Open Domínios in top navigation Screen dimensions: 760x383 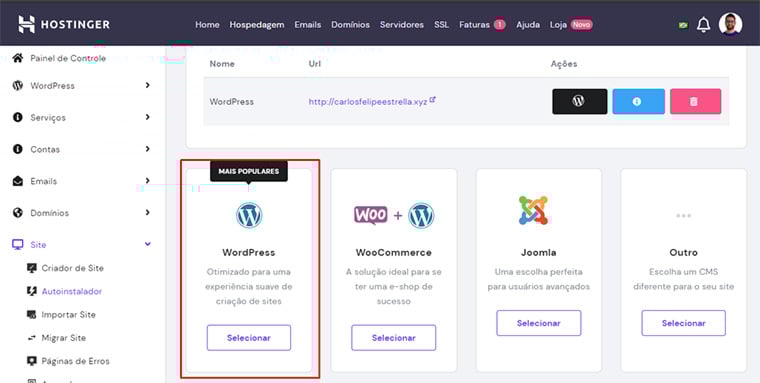pyautogui.click(x=350, y=25)
